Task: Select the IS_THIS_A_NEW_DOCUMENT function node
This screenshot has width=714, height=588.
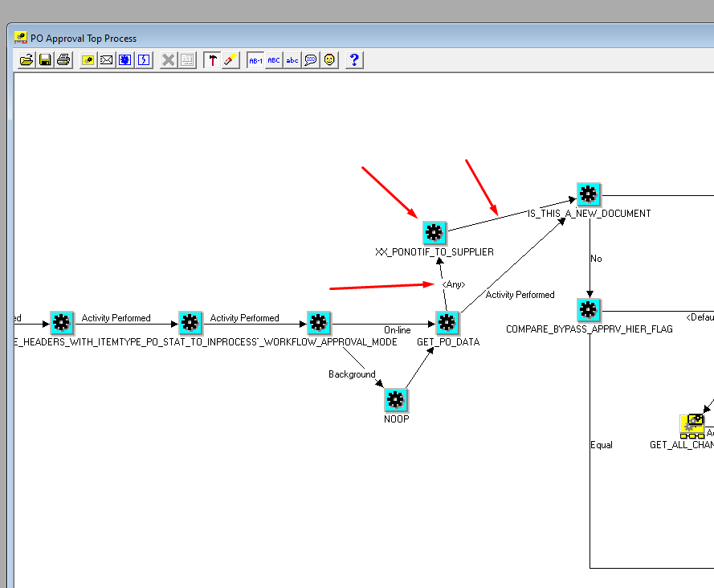Action: 589,194
